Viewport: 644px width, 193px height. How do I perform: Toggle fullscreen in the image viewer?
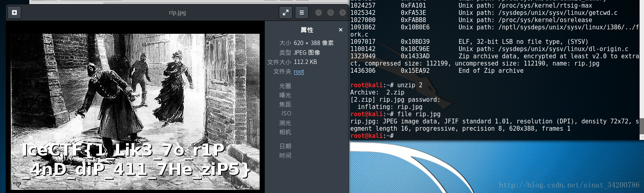click(x=286, y=12)
